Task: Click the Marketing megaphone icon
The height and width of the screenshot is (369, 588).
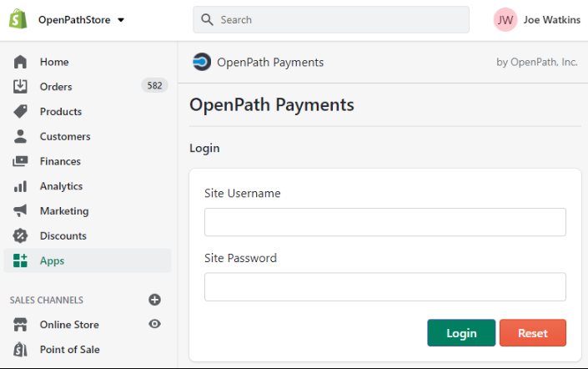Action: pyautogui.click(x=20, y=211)
